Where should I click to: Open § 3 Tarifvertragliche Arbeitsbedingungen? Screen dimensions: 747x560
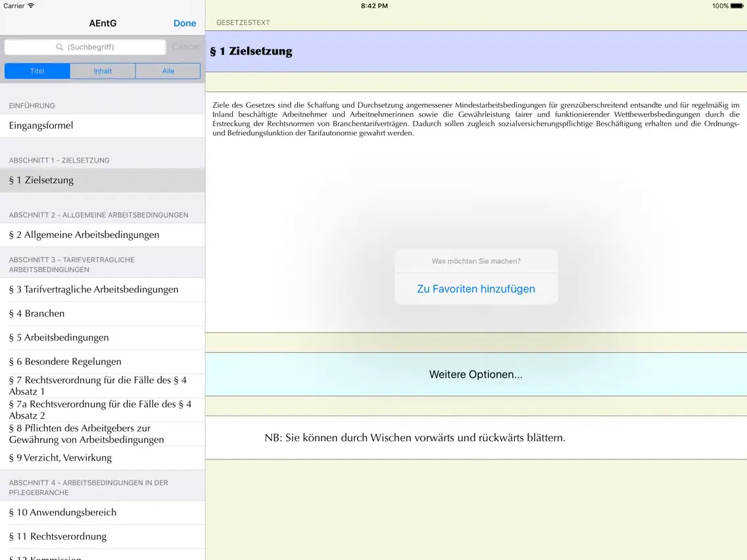coord(103,289)
